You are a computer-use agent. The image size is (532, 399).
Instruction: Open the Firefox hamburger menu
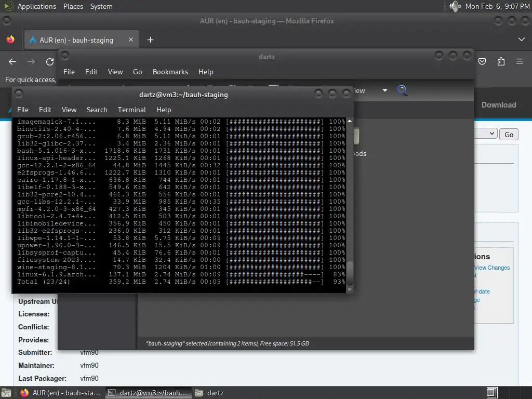(x=520, y=61)
